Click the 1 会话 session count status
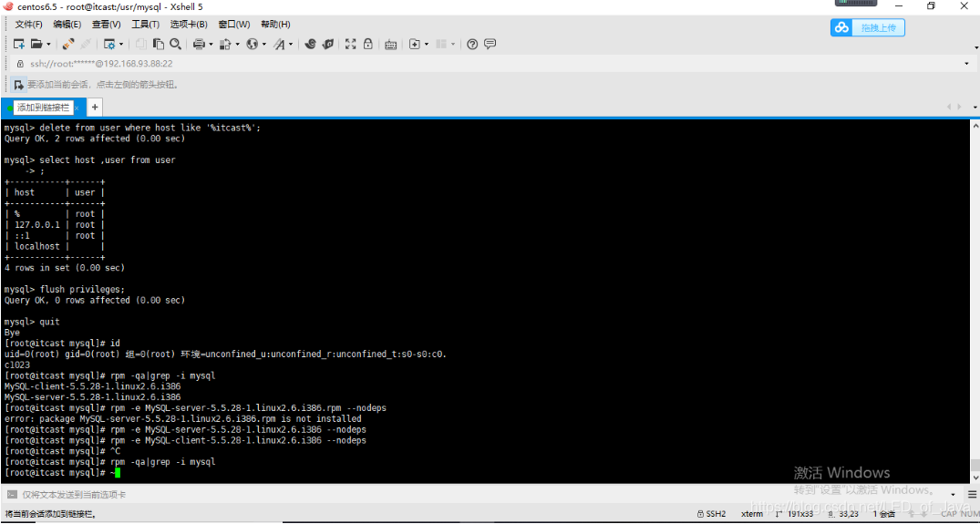This screenshot has width=980, height=524. click(886, 514)
